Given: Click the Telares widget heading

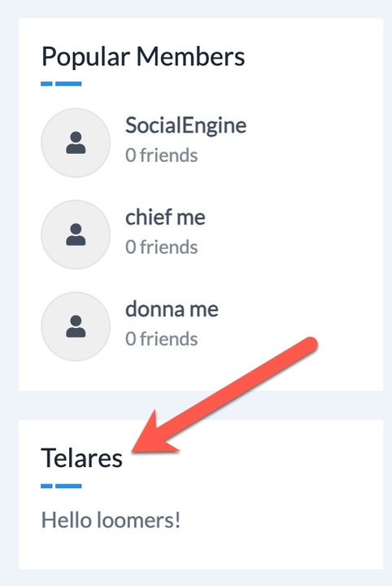Looking at the screenshot, I should pos(82,457).
